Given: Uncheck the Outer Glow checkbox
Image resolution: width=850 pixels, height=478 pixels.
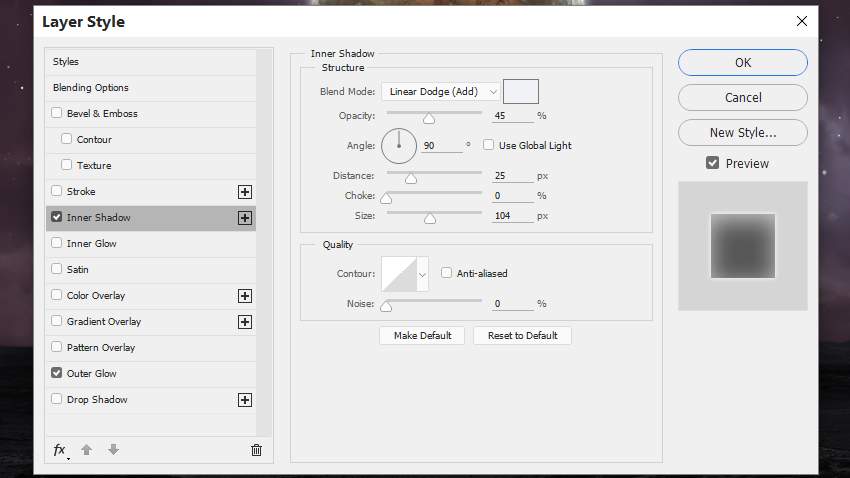Looking at the screenshot, I should tap(56, 373).
